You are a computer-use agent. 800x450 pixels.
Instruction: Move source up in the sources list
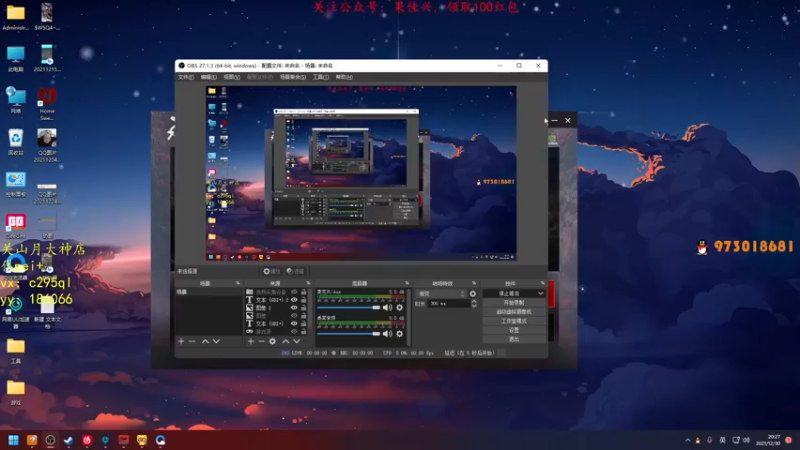(286, 341)
